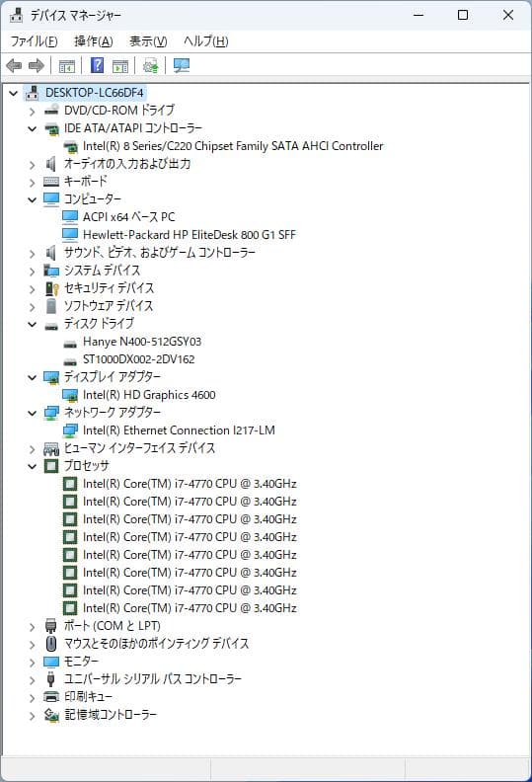
Task: Open the ヘルプ(H) menu
Action: (x=206, y=40)
